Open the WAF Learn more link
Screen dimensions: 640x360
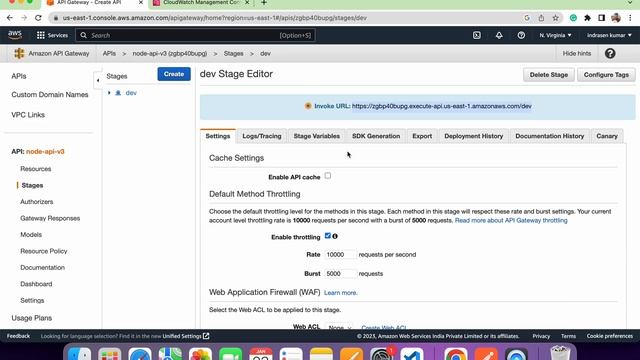coord(340,293)
